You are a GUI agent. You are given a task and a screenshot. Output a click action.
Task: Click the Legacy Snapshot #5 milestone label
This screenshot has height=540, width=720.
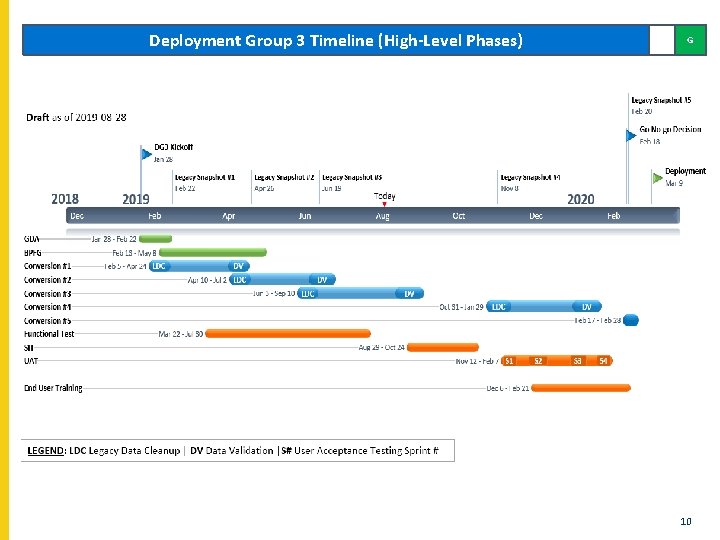(661, 100)
